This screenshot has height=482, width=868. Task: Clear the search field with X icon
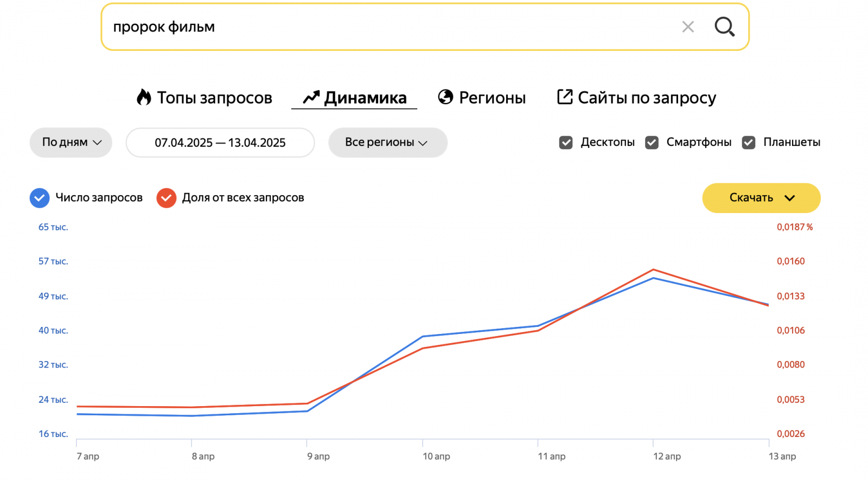(688, 27)
